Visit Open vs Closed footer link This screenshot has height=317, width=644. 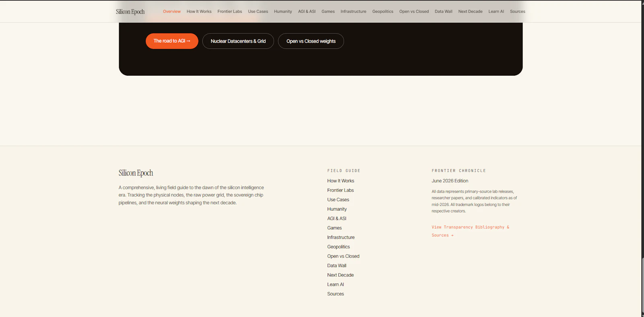pos(343,256)
